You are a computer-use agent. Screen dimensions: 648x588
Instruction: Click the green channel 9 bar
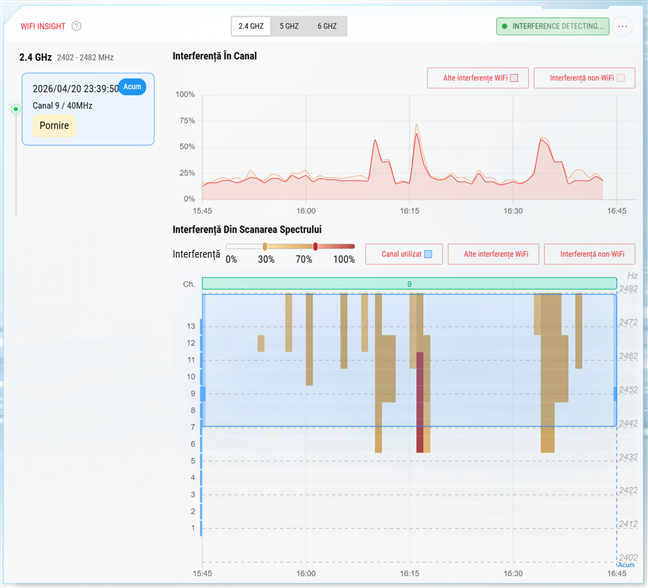coord(409,284)
